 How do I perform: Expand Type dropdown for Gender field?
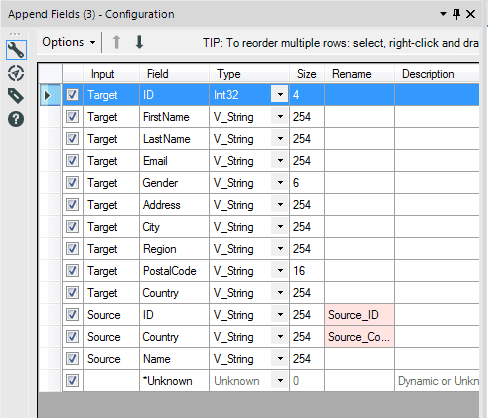click(280, 183)
